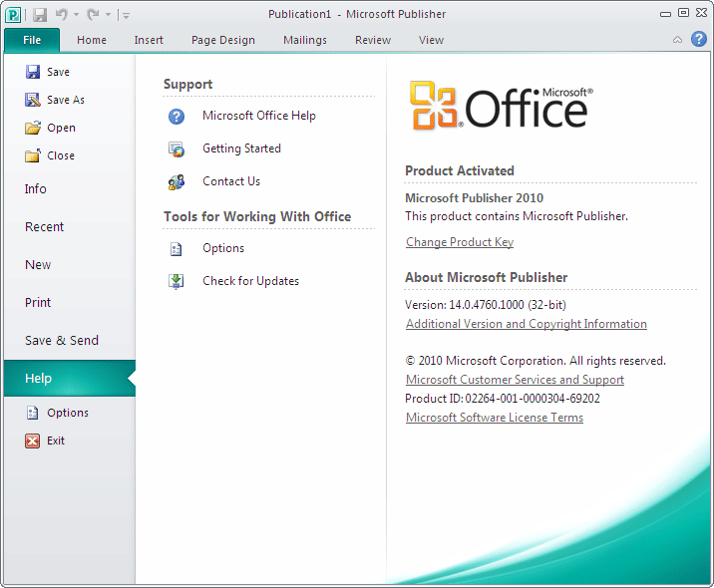
Task: Click Close in the sidebar
Action: [61, 155]
